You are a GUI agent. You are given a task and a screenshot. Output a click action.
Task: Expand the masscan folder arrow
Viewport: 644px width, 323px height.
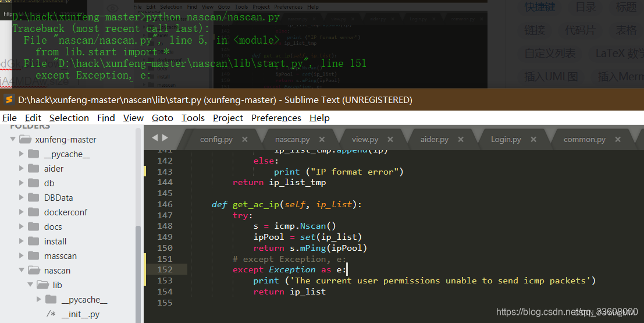[22, 255]
